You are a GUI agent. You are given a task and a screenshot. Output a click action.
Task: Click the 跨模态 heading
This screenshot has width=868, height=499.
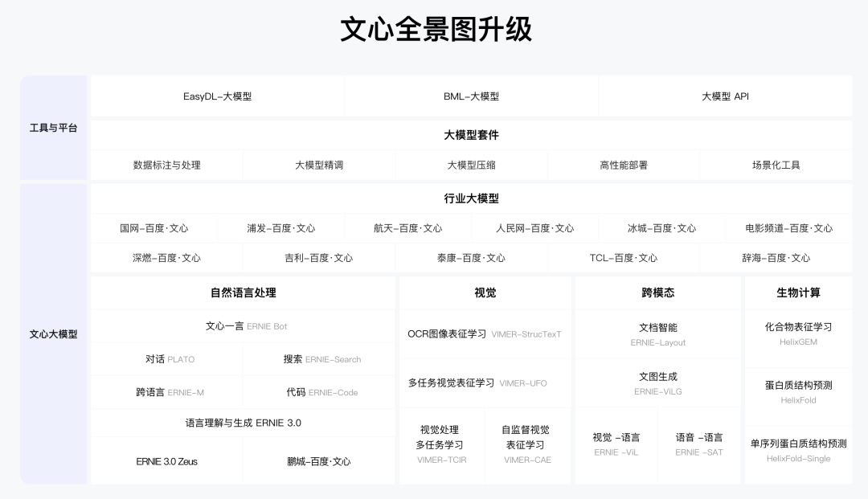click(657, 292)
